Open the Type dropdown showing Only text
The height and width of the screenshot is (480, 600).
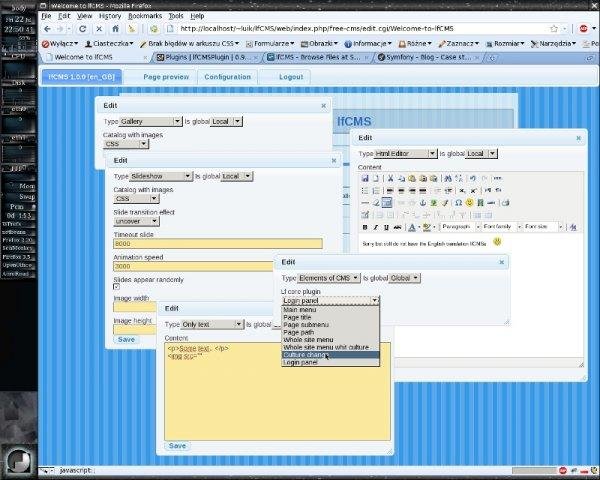coord(212,324)
